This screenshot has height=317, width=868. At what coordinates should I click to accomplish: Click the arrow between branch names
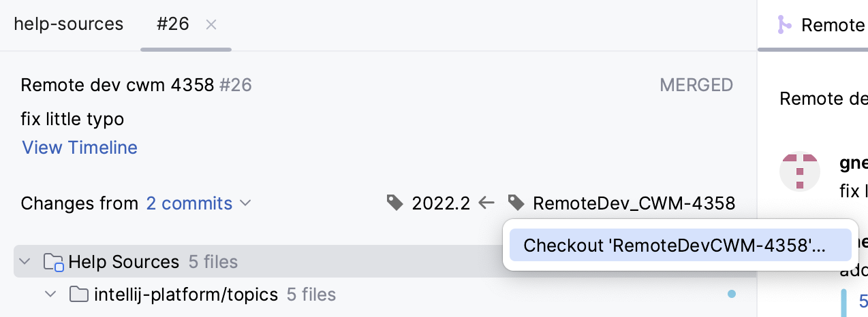coord(486,203)
